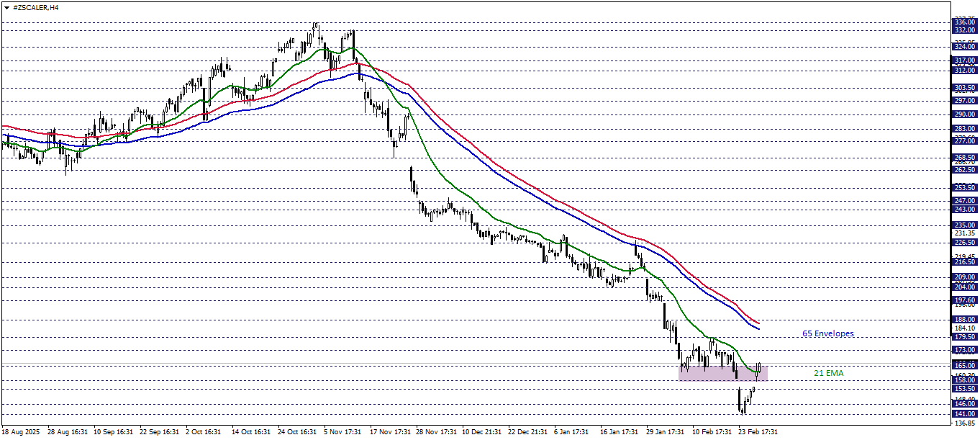This screenshot has height=440, width=980.
Task: Select the #ZSCALER,H4 chart title text
Action: click(x=36, y=7)
